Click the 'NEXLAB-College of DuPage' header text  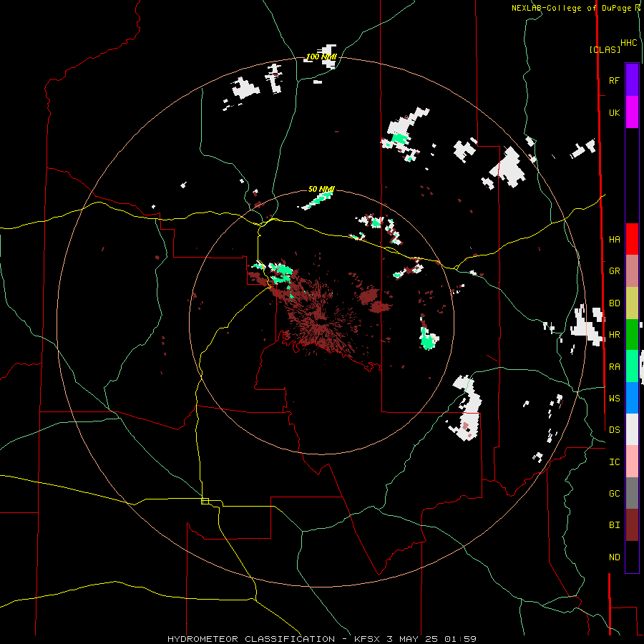point(571,8)
